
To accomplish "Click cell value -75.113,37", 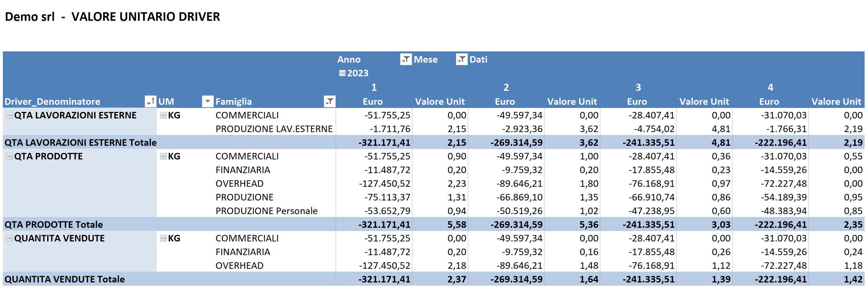I will click(387, 197).
